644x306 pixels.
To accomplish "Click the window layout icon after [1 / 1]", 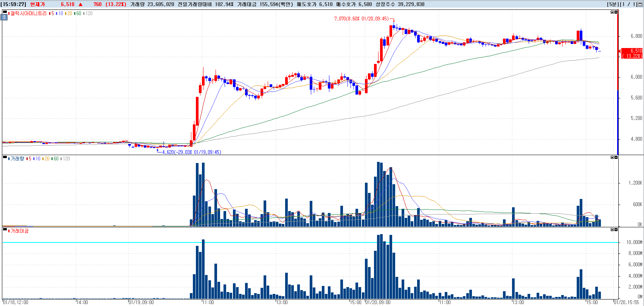I will [x=640, y=4].
